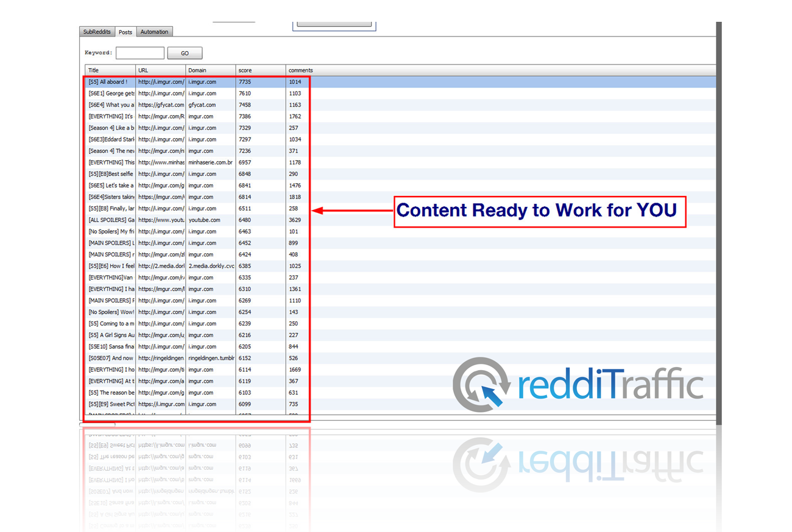Select the '[S5] The reason be' title
Image resolution: width=792 pixels, height=532 pixels.
(110, 393)
